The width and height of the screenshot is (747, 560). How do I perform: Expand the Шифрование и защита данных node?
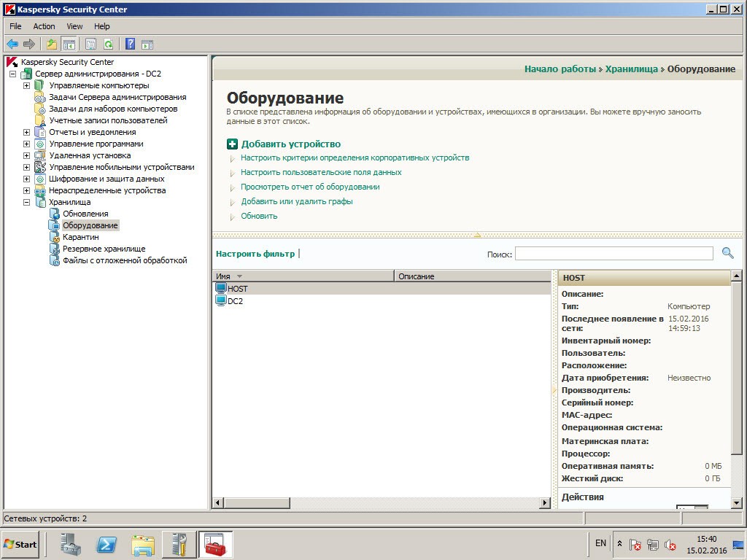(x=27, y=179)
